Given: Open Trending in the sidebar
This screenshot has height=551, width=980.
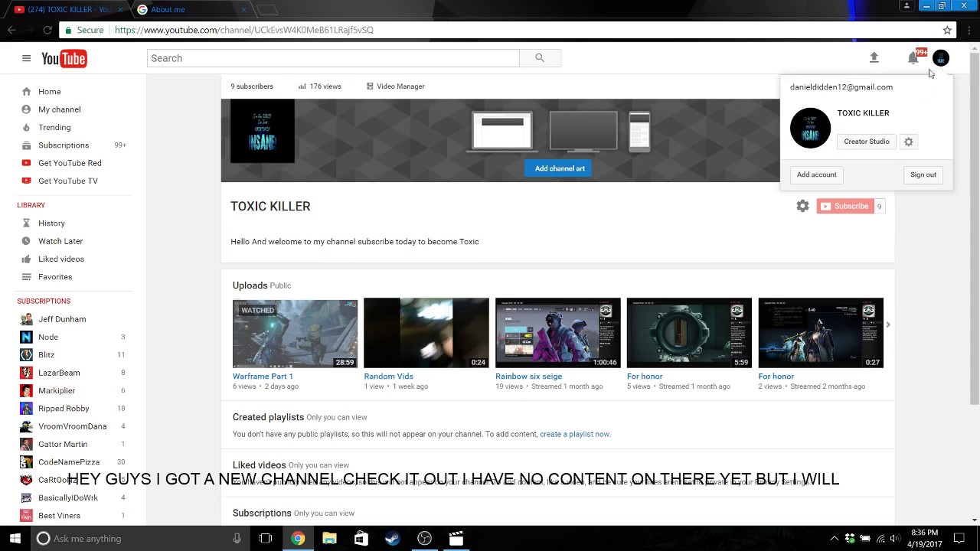Looking at the screenshot, I should pyautogui.click(x=54, y=127).
